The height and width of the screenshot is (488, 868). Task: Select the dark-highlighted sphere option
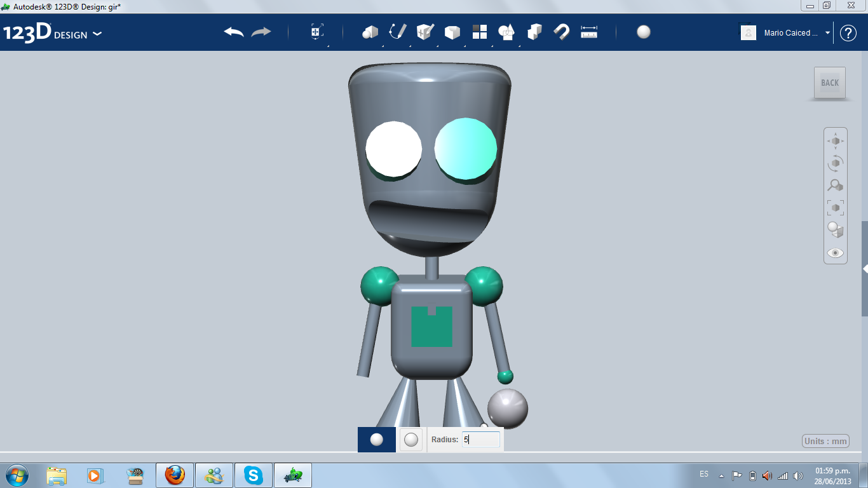click(377, 439)
